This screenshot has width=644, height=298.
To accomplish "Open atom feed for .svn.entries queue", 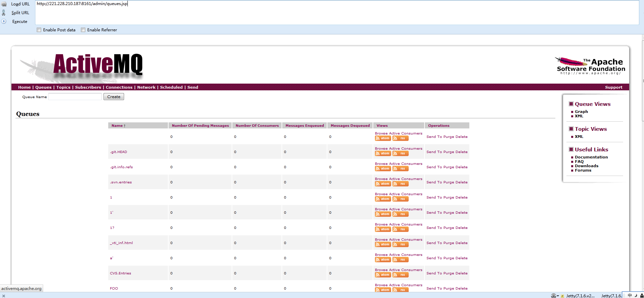I will coord(383,184).
